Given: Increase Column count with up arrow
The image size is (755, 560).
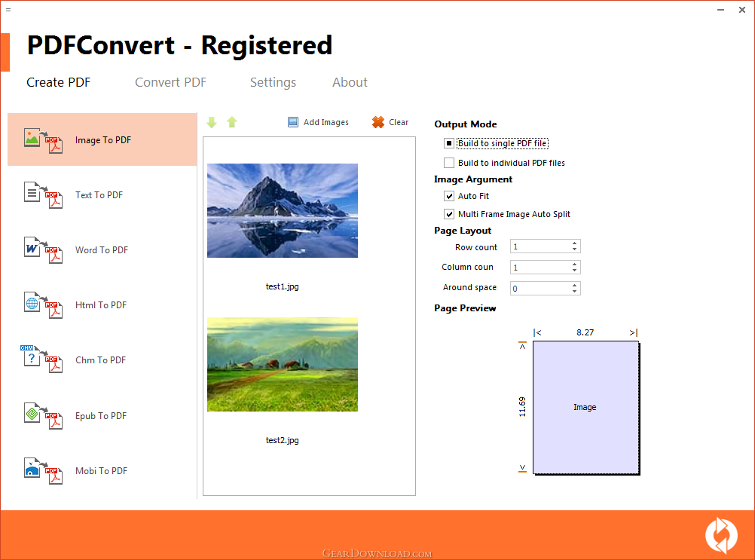Looking at the screenshot, I should 574,264.
